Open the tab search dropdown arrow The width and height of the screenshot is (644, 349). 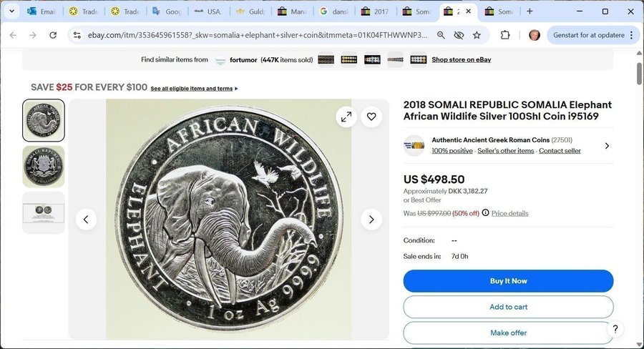[x=11, y=11]
